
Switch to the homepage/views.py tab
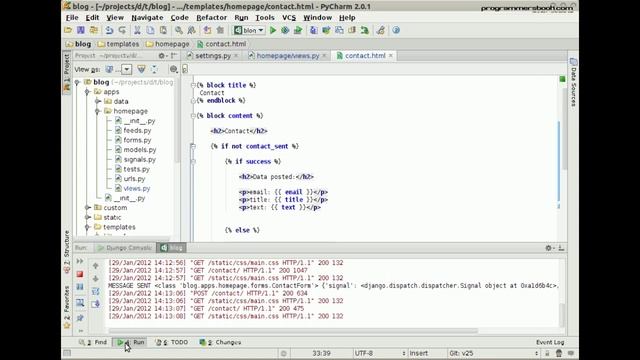pos(287,56)
